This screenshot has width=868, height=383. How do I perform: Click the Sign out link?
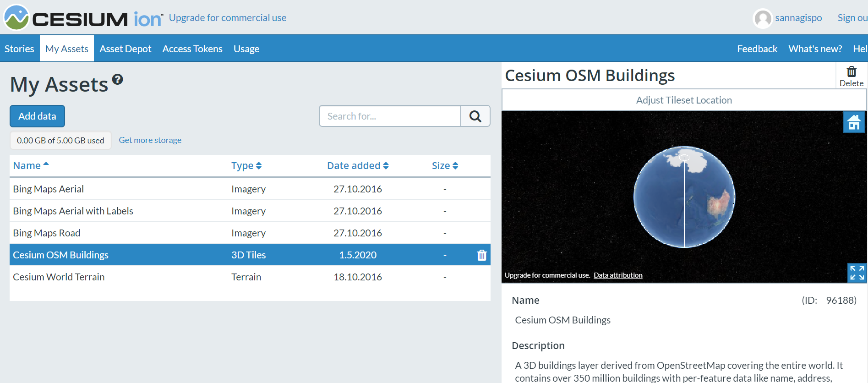(x=852, y=18)
